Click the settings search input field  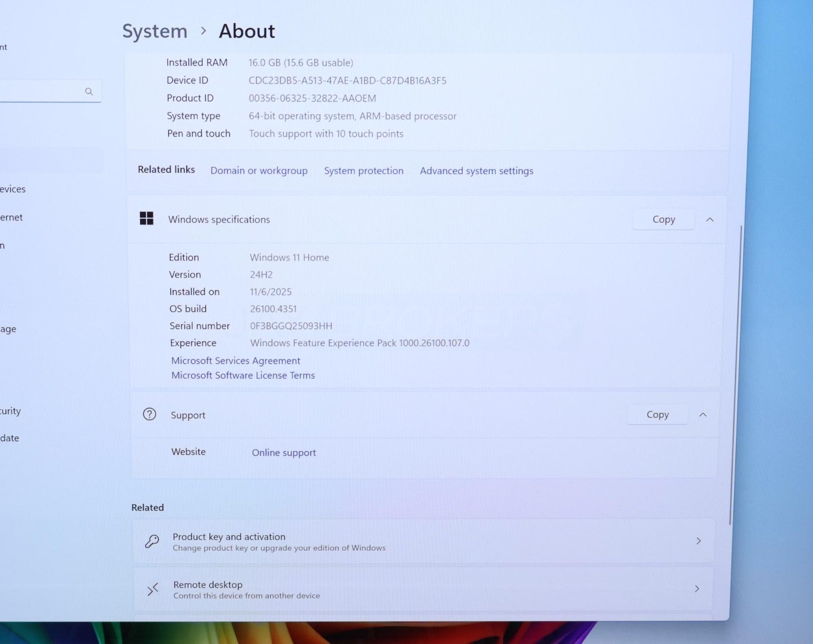coord(41,91)
